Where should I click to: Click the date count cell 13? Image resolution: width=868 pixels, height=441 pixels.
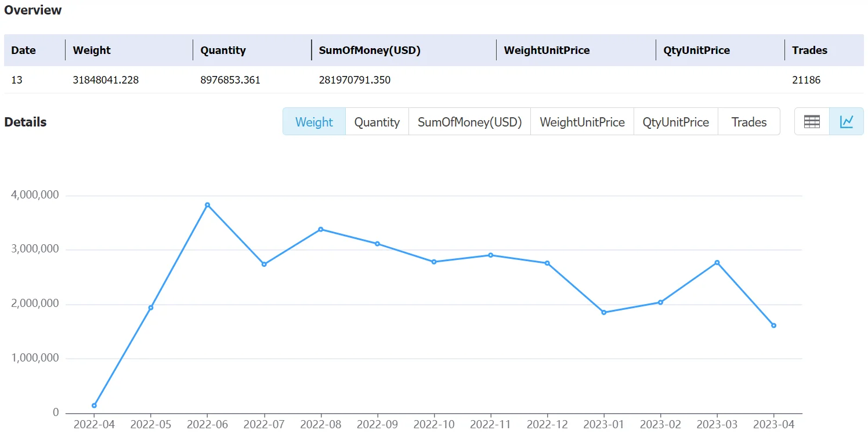click(17, 80)
